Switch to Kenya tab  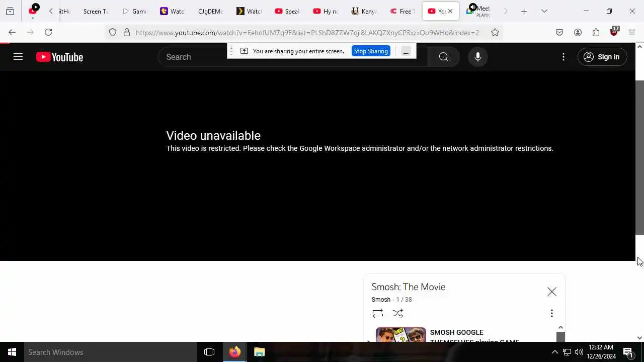(x=364, y=11)
